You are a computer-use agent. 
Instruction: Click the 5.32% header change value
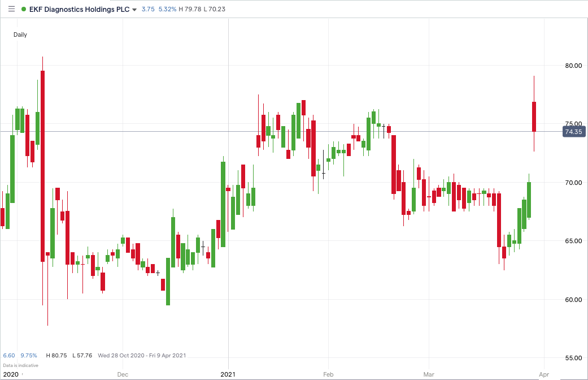(x=167, y=10)
